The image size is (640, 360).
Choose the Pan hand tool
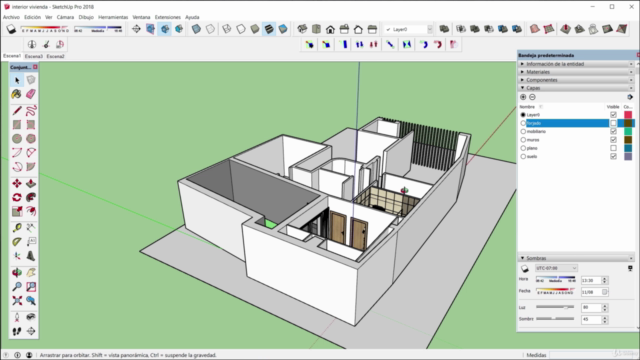click(x=31, y=273)
